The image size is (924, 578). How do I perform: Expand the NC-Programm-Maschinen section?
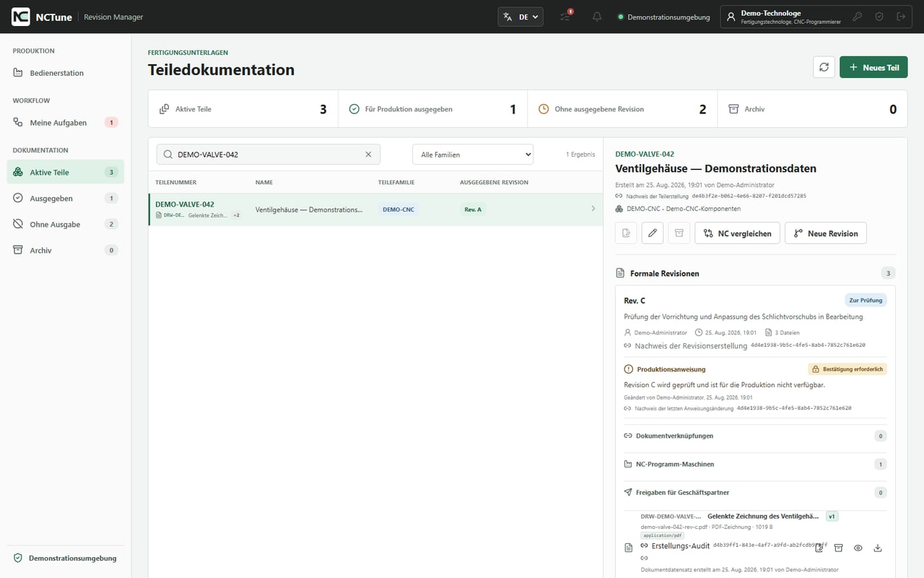coord(754,465)
